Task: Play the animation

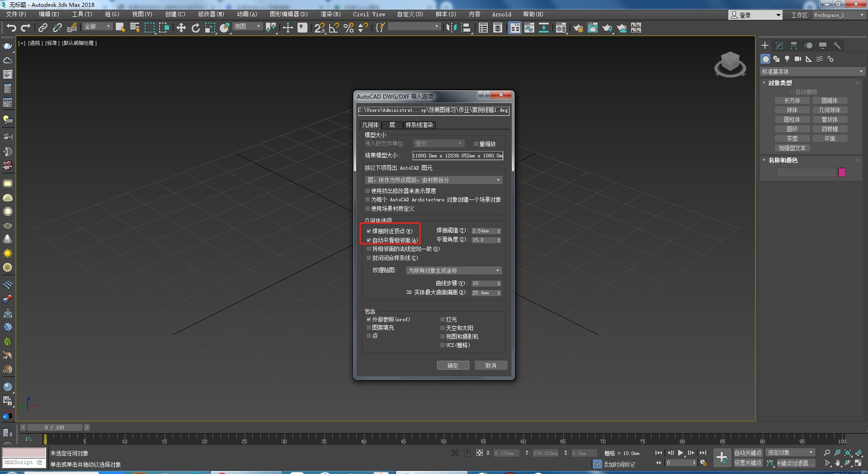Action: click(680, 453)
